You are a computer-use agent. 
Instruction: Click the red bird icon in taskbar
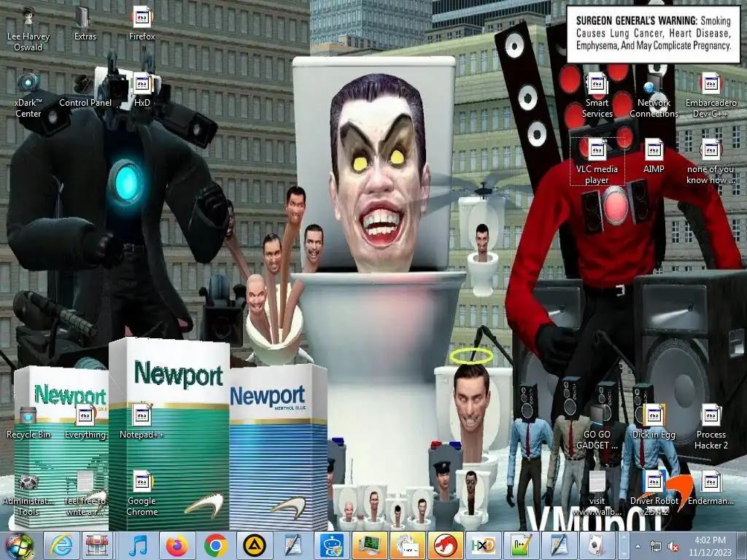click(x=446, y=545)
